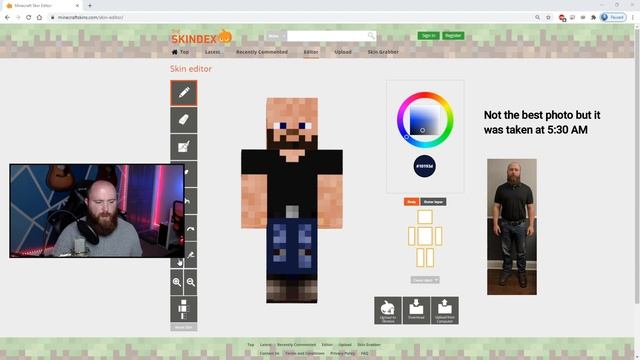Select the auto-tone brush tool
The height and width of the screenshot is (360, 640).
(x=184, y=147)
